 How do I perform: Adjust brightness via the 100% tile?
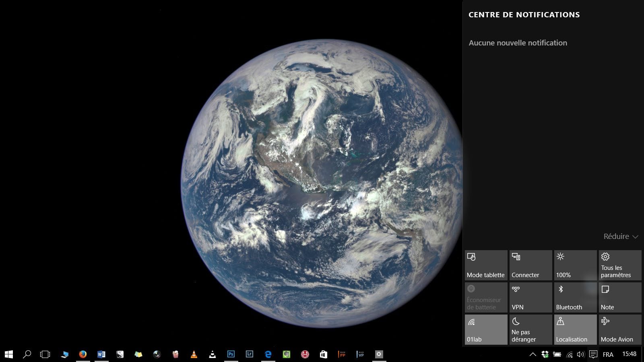(575, 265)
